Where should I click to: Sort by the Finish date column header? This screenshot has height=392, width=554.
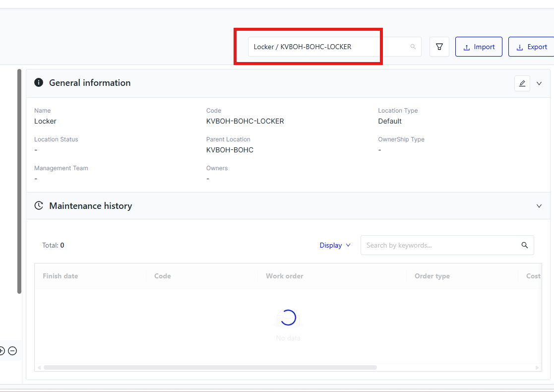coord(90,276)
